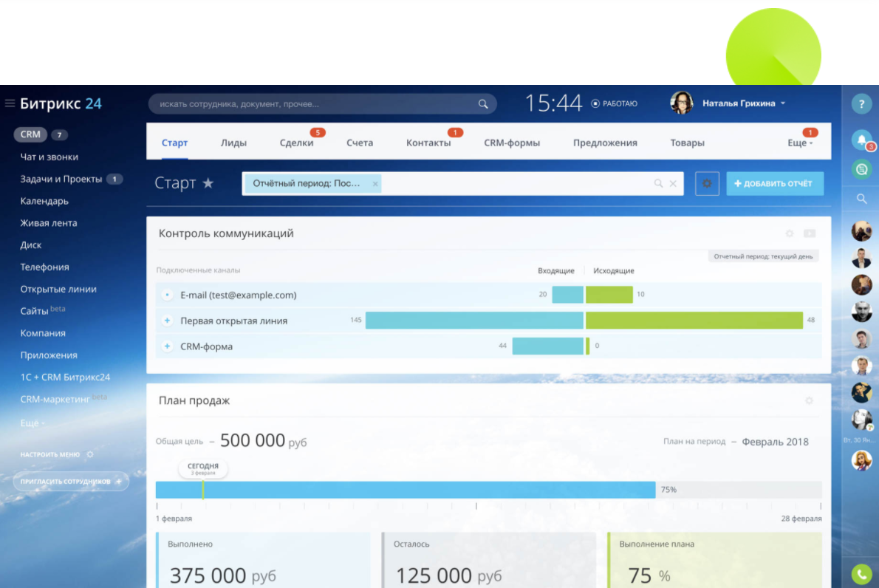This screenshot has height=588, width=879.
Task: Expand Ещё in the left sidebar menu
Action: click(32, 423)
